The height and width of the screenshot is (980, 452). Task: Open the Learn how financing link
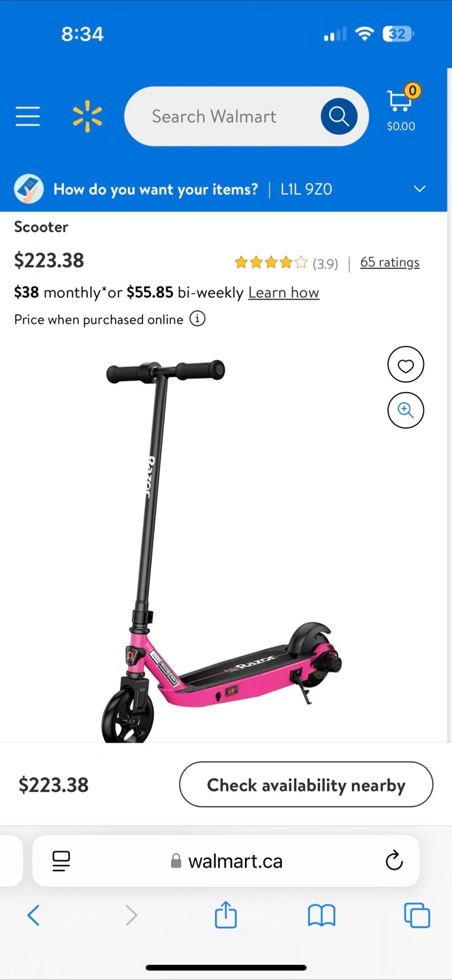click(x=284, y=293)
